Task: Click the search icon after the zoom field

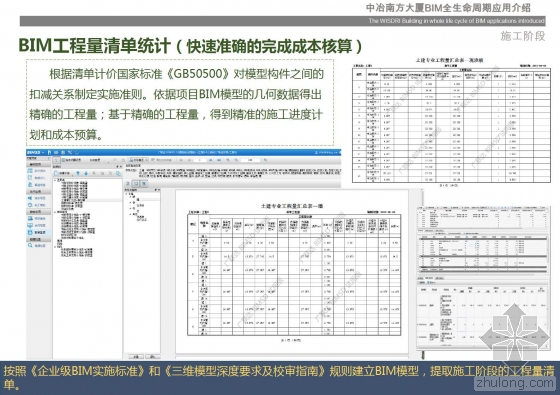Action: (x=265, y=160)
